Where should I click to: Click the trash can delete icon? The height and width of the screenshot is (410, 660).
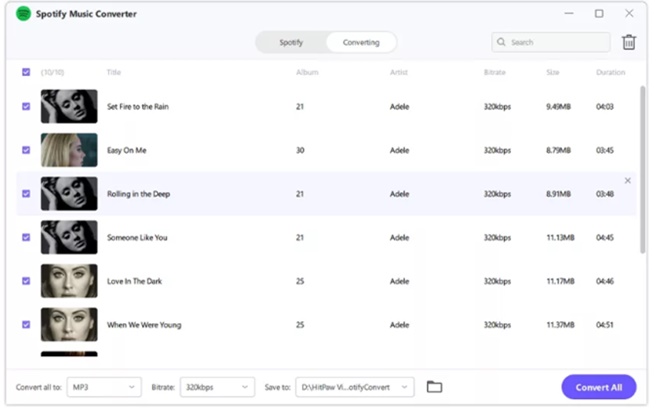[628, 42]
